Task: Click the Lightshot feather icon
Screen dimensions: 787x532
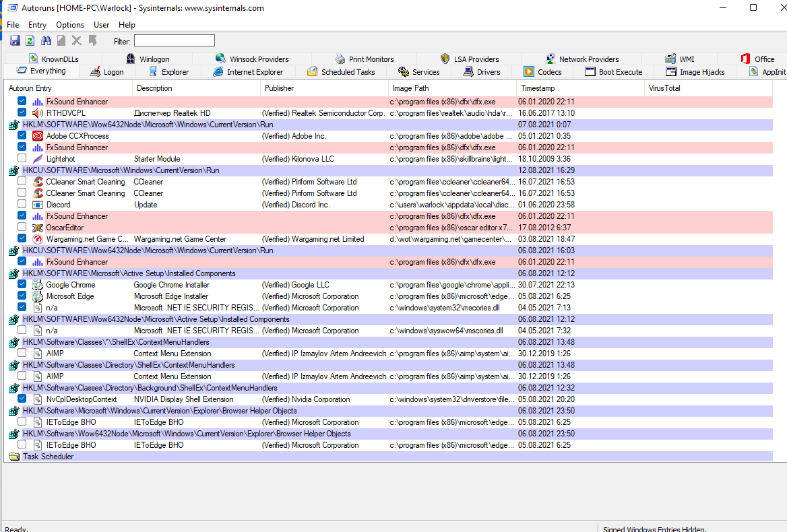Action: point(38,159)
